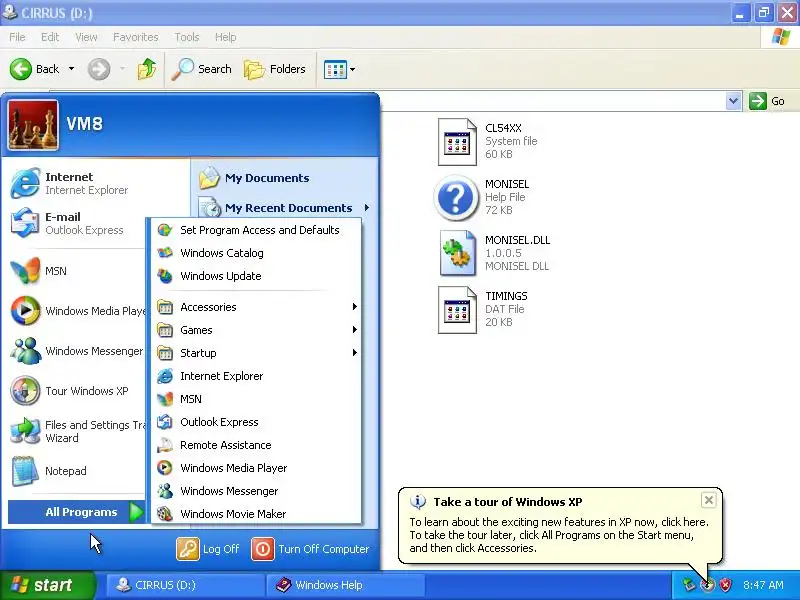Open Remote Assistance entry
The width and height of the screenshot is (800, 600).
click(x=256, y=445)
